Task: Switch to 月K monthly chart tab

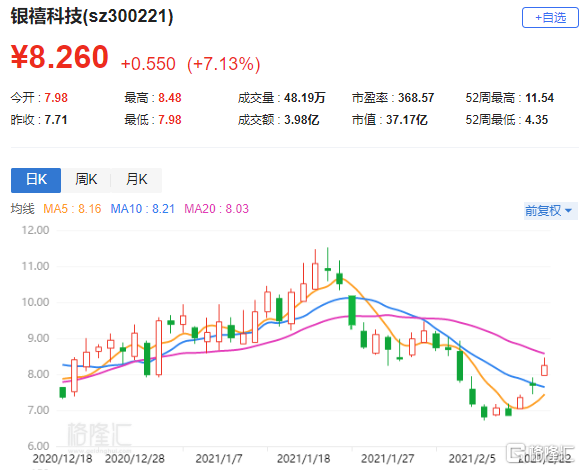Action: pos(136,180)
